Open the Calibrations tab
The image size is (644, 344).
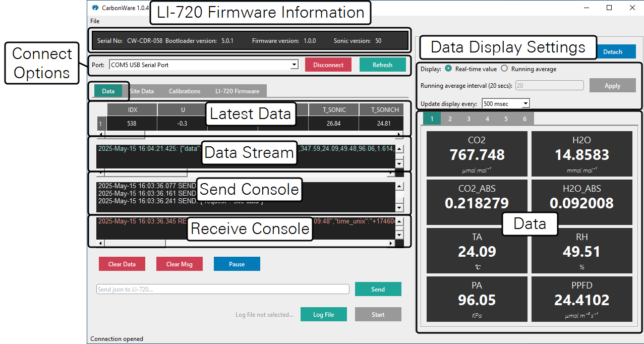click(185, 91)
